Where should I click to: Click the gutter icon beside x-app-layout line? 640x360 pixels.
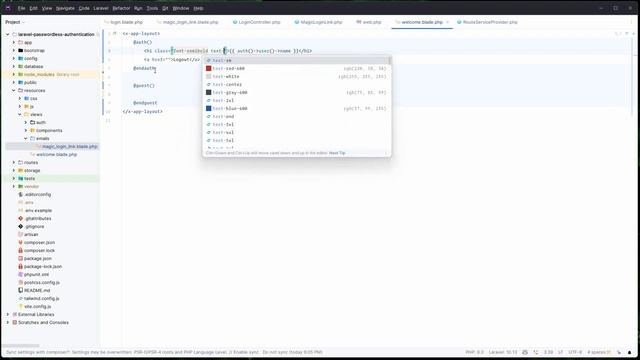115,33
